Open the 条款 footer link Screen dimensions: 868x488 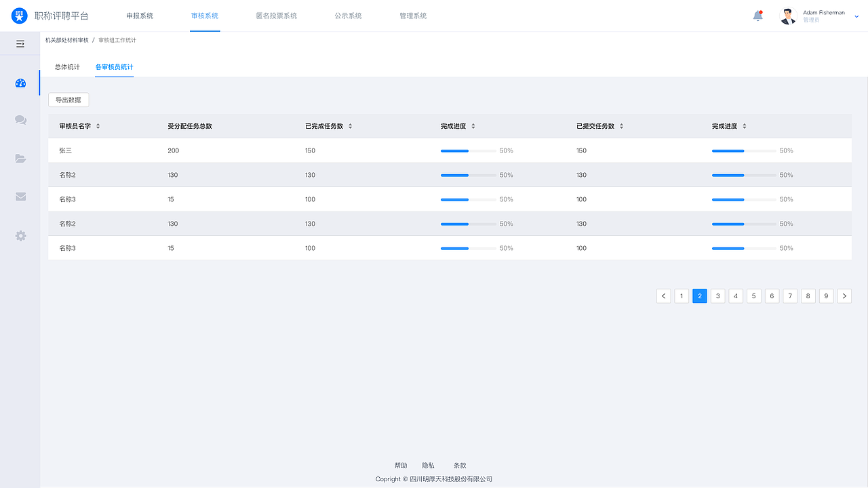(x=460, y=466)
